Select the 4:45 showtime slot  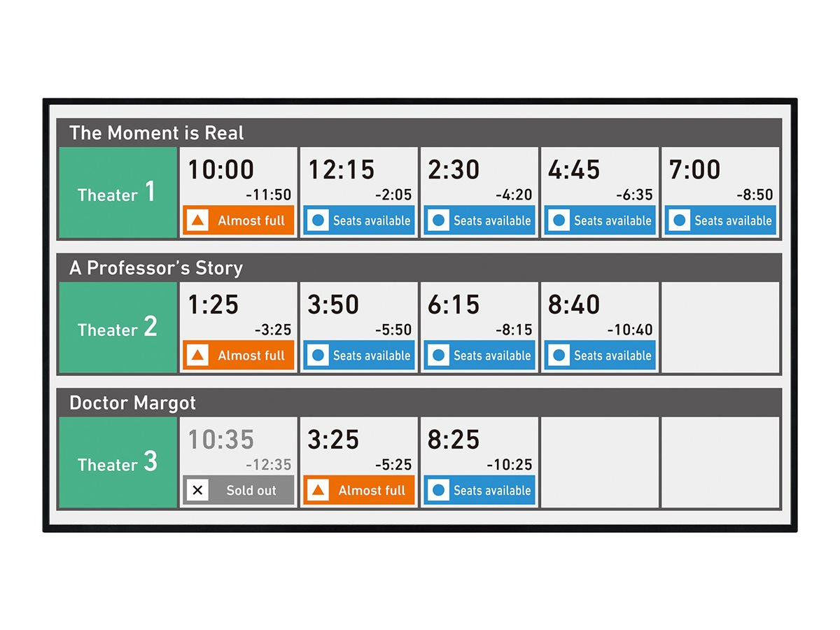click(600, 192)
